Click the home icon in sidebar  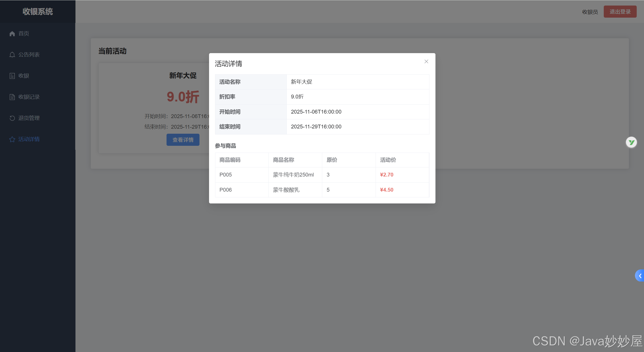click(x=12, y=33)
